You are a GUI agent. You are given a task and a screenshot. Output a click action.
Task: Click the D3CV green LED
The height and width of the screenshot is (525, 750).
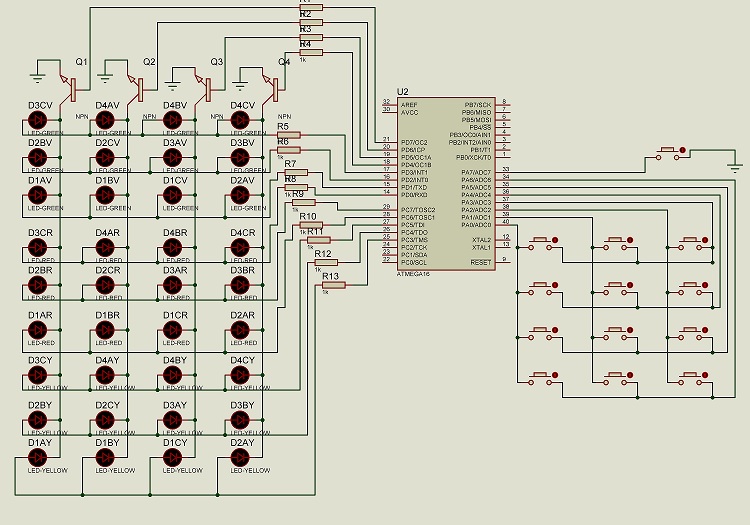tap(37, 120)
